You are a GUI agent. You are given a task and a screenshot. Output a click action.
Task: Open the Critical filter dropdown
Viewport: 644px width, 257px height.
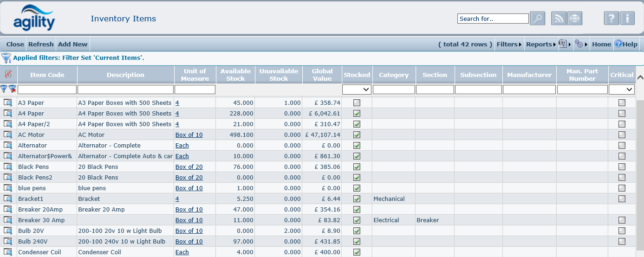(622, 89)
